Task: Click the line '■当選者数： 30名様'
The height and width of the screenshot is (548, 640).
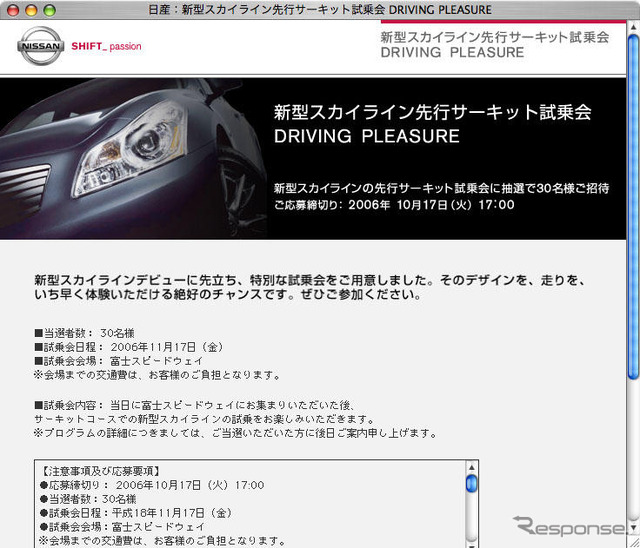Action: pyautogui.click(x=84, y=333)
